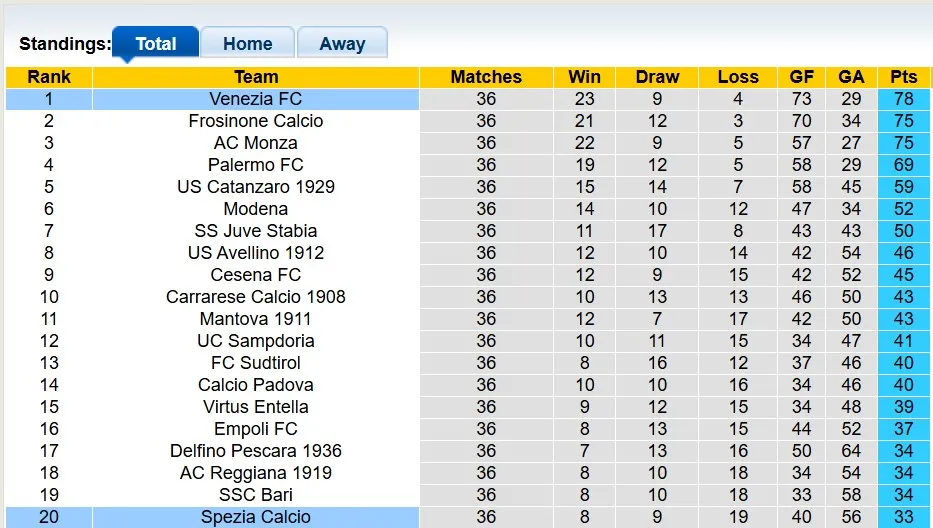This screenshot has width=933, height=528.
Task: Click the Win column header
Action: pos(584,77)
